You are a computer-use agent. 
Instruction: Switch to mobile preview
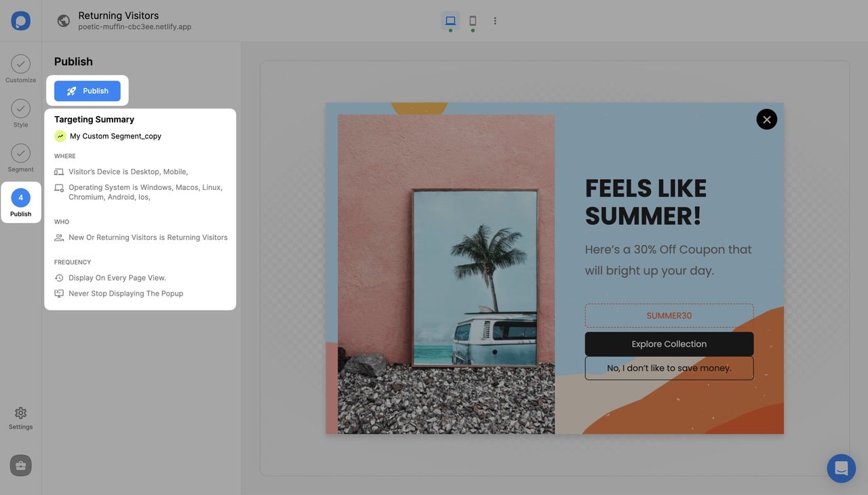(473, 21)
